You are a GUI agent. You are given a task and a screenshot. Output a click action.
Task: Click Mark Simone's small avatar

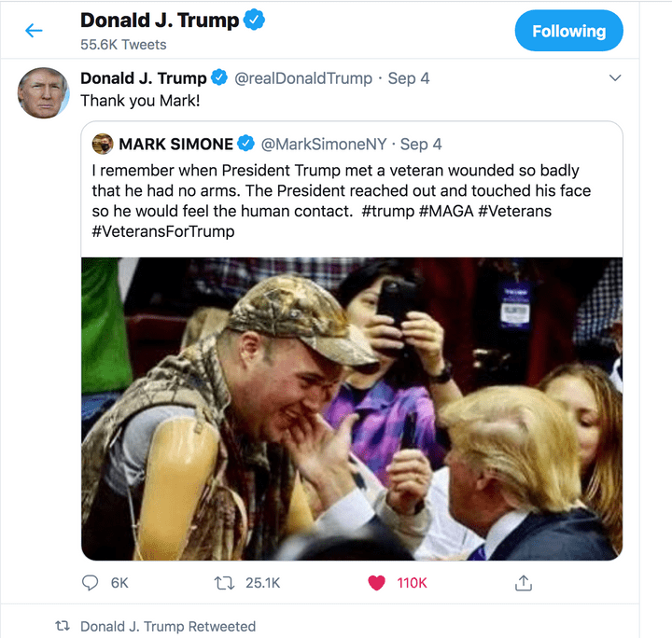coord(103,144)
